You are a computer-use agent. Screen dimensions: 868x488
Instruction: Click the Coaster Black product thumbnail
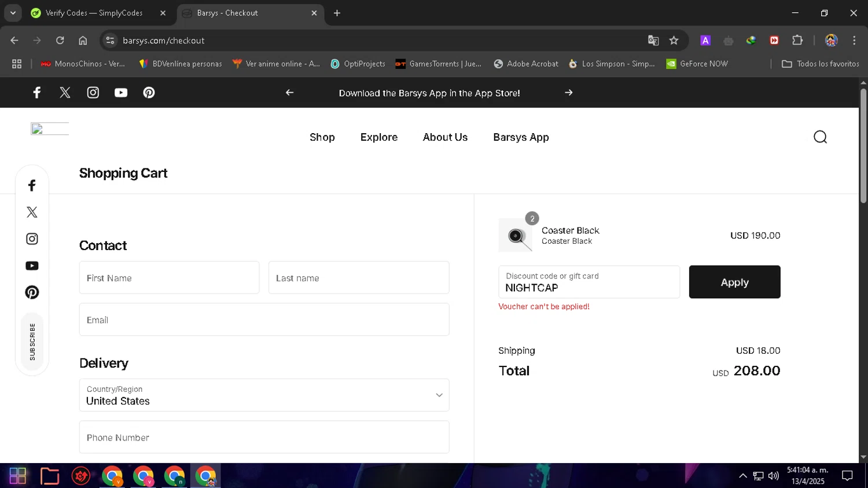click(x=516, y=235)
